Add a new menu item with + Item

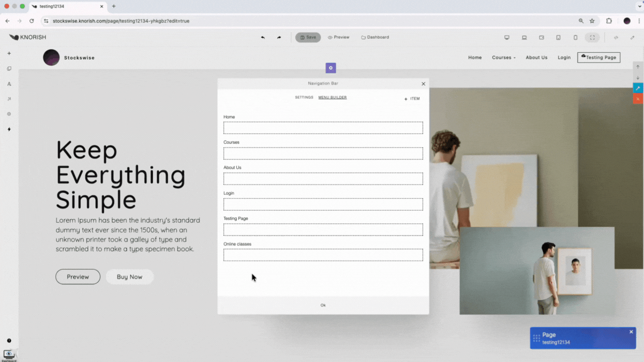click(x=412, y=98)
